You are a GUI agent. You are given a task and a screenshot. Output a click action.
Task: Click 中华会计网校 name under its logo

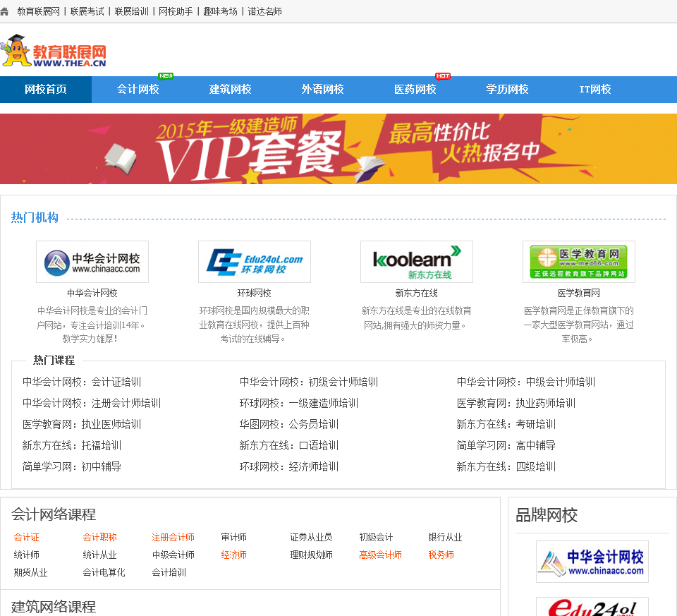coord(92,294)
